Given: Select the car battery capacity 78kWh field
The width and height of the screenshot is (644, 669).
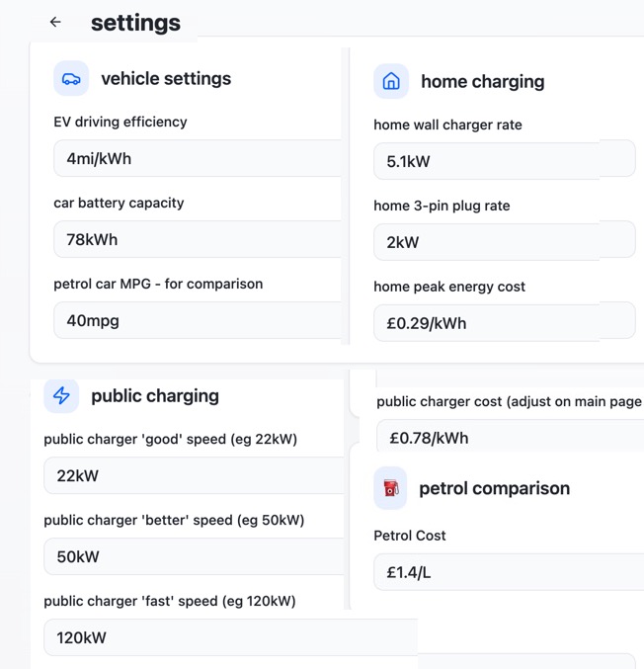Looking at the screenshot, I should (x=198, y=239).
